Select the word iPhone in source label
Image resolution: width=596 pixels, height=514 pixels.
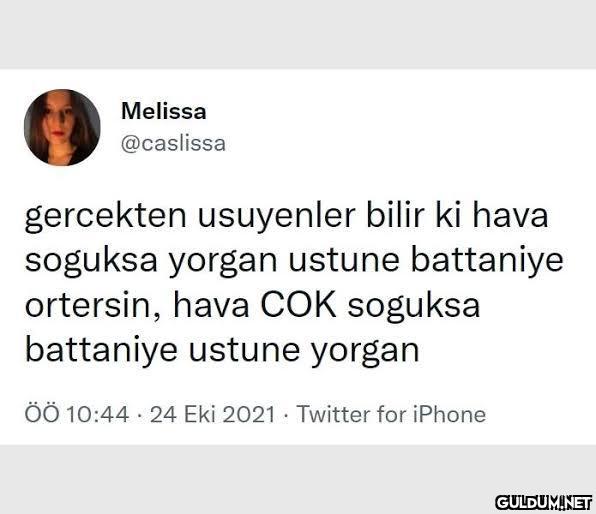click(x=450, y=414)
